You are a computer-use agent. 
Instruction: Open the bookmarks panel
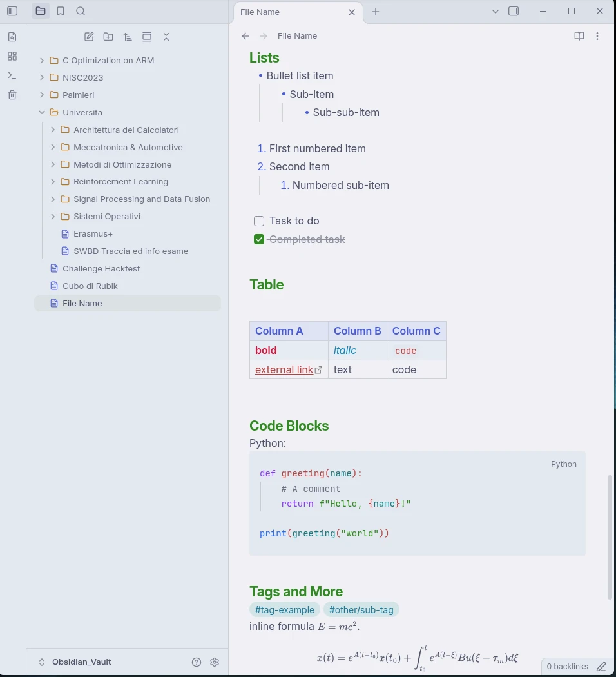coord(61,11)
